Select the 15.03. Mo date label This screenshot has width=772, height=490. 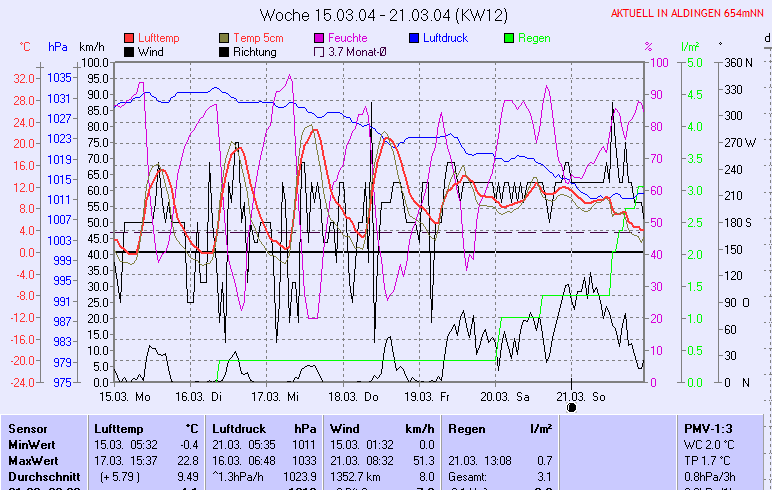click(124, 396)
